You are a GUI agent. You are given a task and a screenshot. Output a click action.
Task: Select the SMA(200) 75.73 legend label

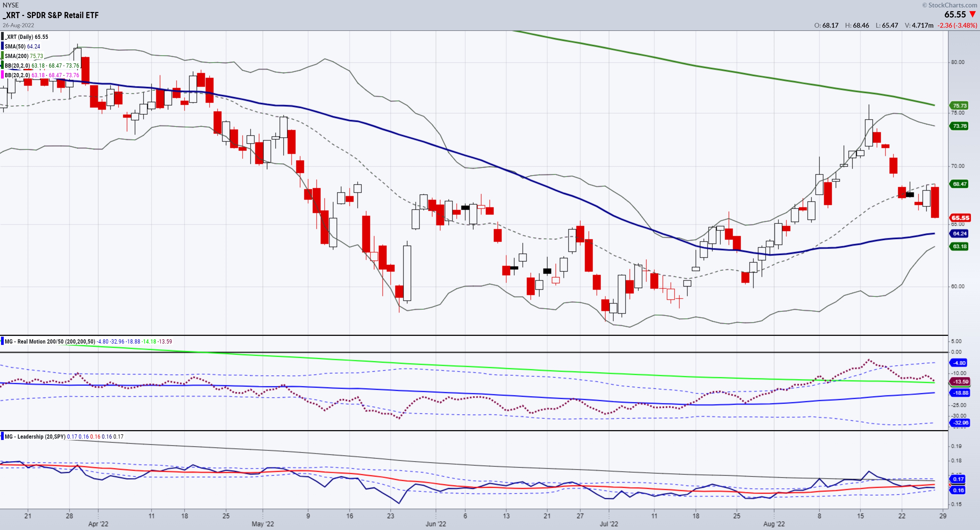[24, 56]
